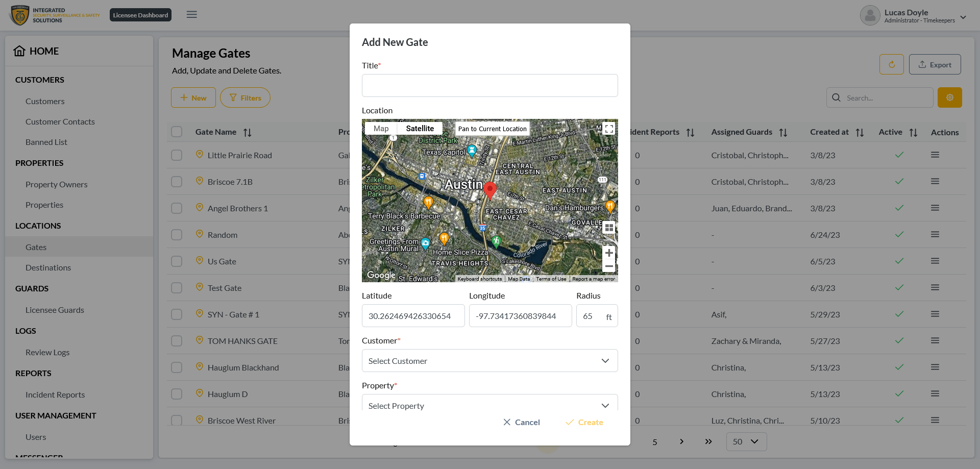980x469 pixels.
Task: Check the Angel Brothers 1 row checkbox
Action: (x=177, y=208)
